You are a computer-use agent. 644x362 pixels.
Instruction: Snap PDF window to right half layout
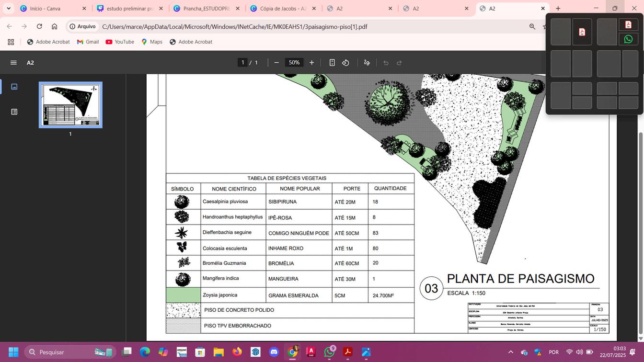(x=582, y=32)
